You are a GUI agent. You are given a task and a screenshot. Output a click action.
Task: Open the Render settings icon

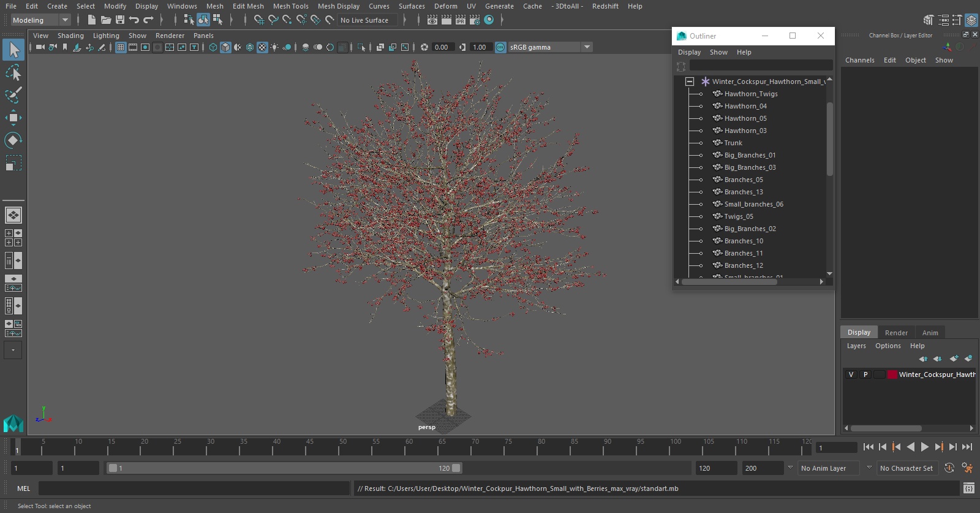[x=475, y=20]
